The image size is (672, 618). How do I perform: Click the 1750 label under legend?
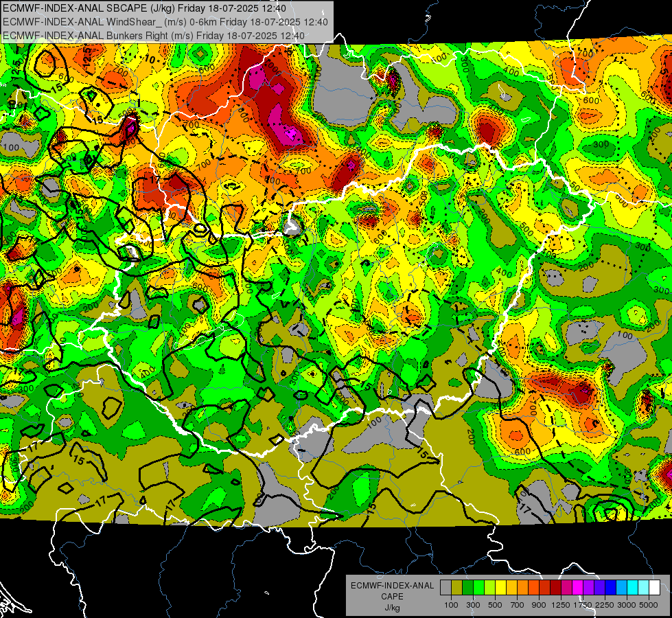click(x=583, y=605)
